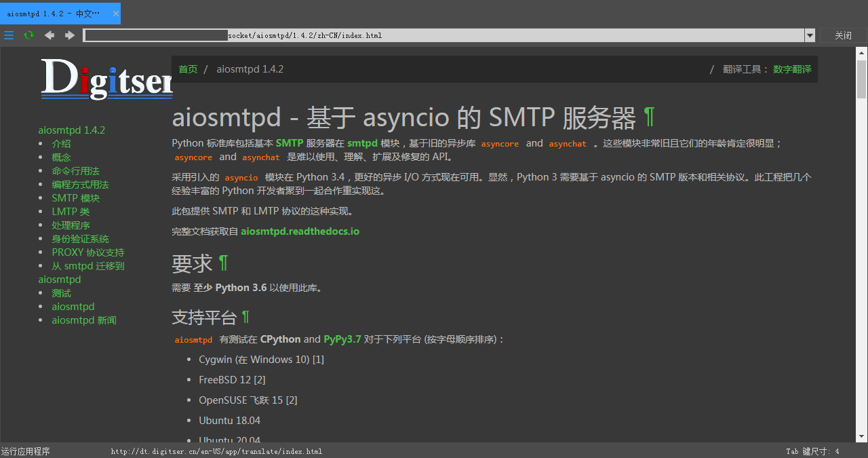The width and height of the screenshot is (868, 458).
Task: Open 首页 from the breadcrumb
Action: pyautogui.click(x=188, y=69)
